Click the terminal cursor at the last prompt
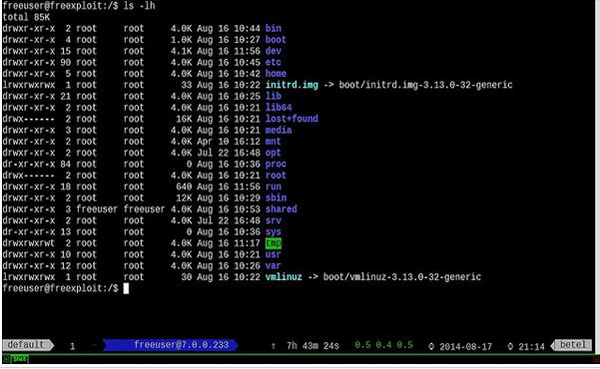The width and height of the screenshot is (600, 369). 126,288
